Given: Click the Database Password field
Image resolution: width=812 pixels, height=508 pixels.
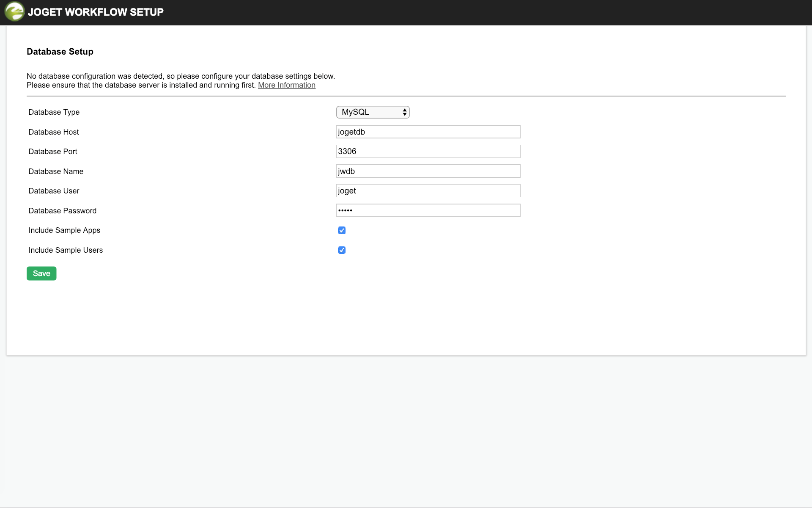Looking at the screenshot, I should 428,210.
